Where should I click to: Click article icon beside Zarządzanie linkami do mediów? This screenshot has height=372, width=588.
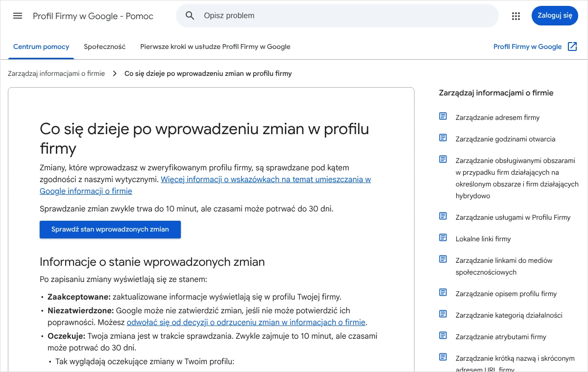(443, 259)
